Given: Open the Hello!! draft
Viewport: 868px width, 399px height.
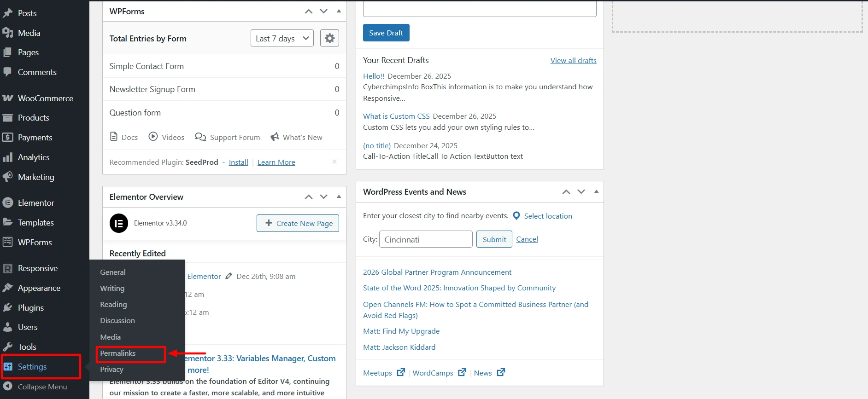Looking at the screenshot, I should tap(374, 76).
